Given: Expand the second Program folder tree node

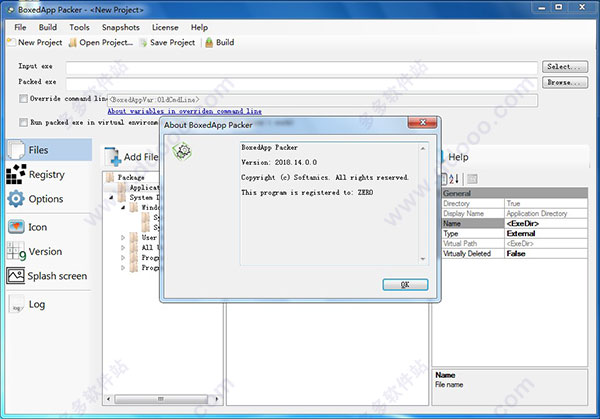Looking at the screenshot, I should (123, 267).
